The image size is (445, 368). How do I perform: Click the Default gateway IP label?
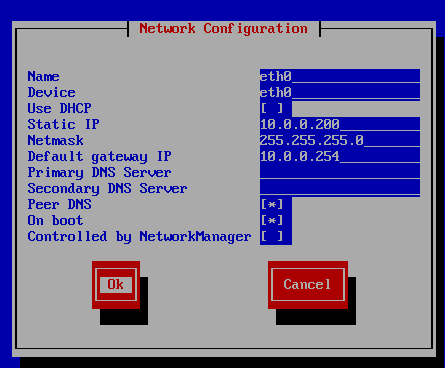pyautogui.click(x=99, y=156)
